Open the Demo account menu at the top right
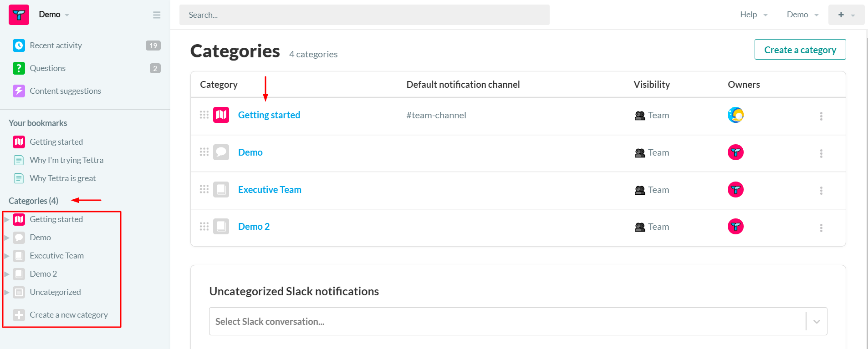The height and width of the screenshot is (349, 868). point(802,15)
